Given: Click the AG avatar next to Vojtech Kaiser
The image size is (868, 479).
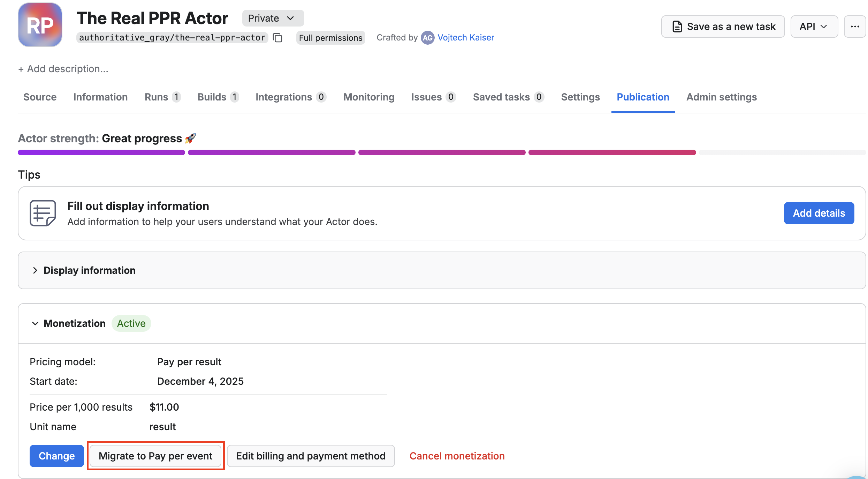Looking at the screenshot, I should (427, 38).
